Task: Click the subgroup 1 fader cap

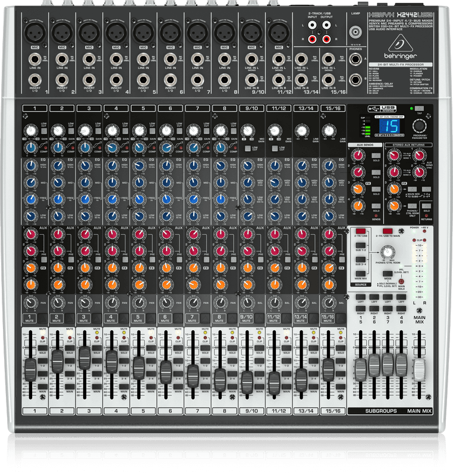Action: [360, 369]
